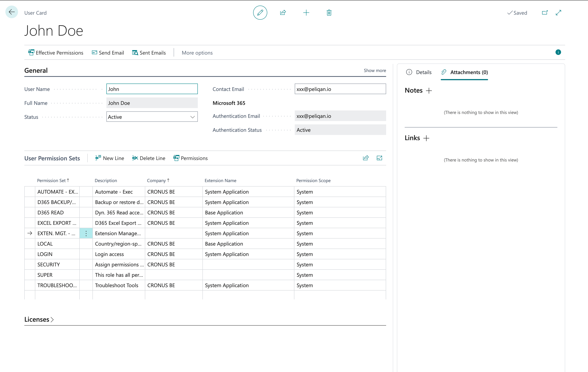This screenshot has height=372, width=588.
Task: Select the Attachments (0) tab
Action: pos(464,72)
